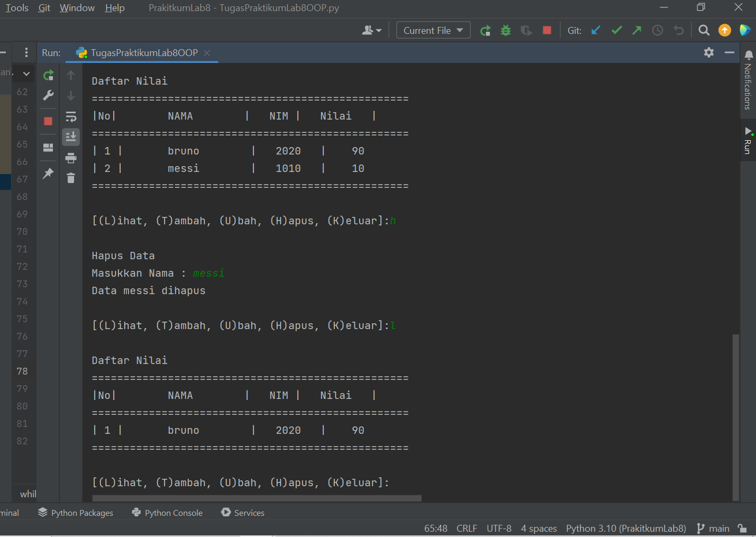The image size is (756, 537).
Task: Rerun the TugasPraktikumLab8OOP script
Action: [x=48, y=75]
